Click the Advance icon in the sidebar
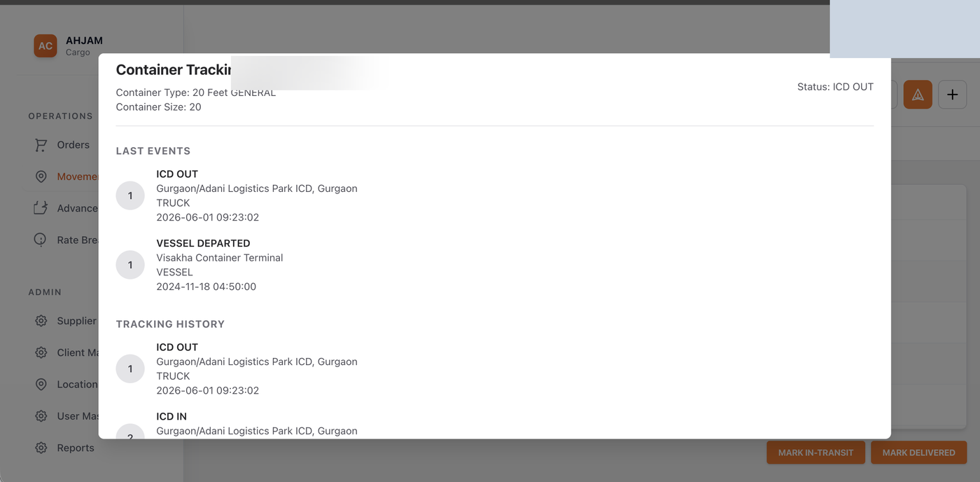980x482 pixels. [x=41, y=208]
